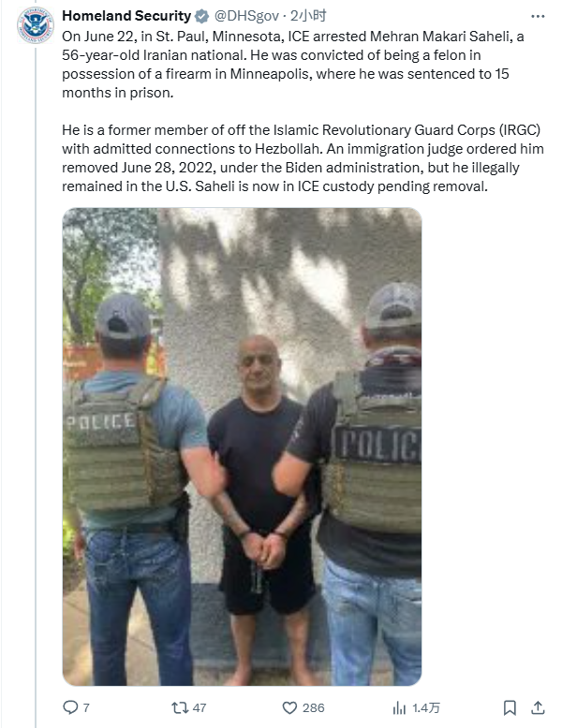Open the @DHSgov handle link
This screenshot has height=728, width=562.
click(246, 16)
